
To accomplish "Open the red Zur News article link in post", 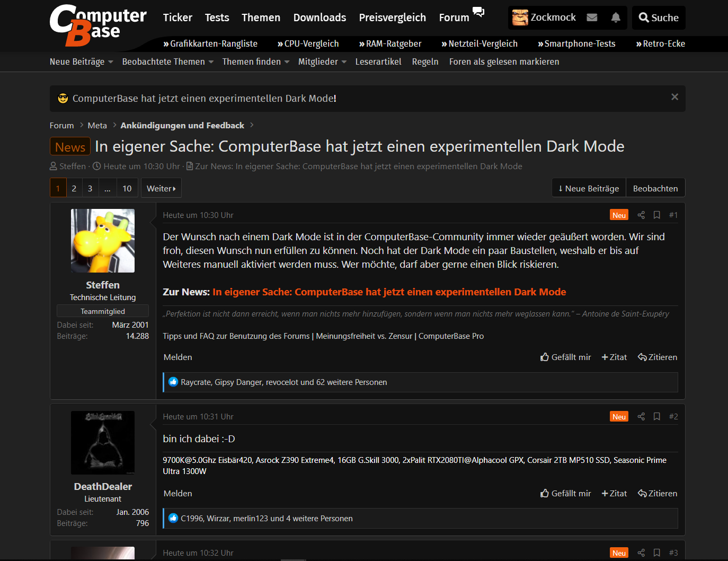I will click(389, 292).
